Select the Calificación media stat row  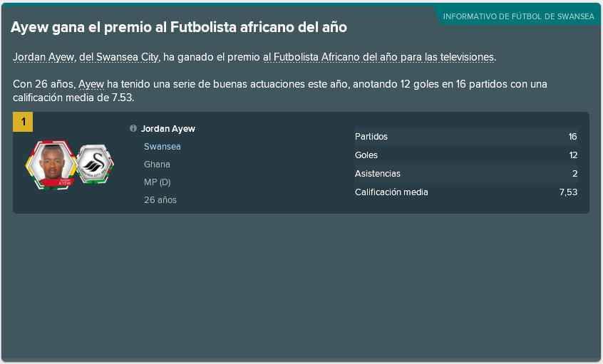pos(466,192)
